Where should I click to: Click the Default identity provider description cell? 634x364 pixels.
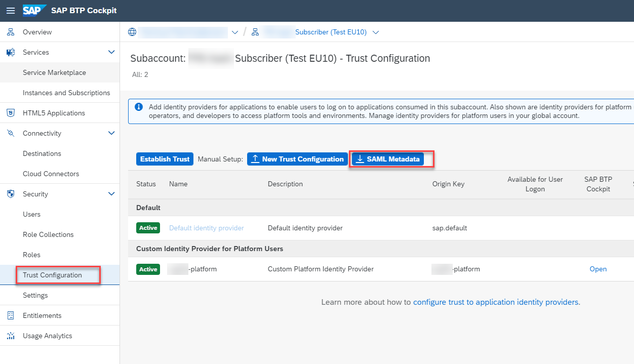point(305,228)
